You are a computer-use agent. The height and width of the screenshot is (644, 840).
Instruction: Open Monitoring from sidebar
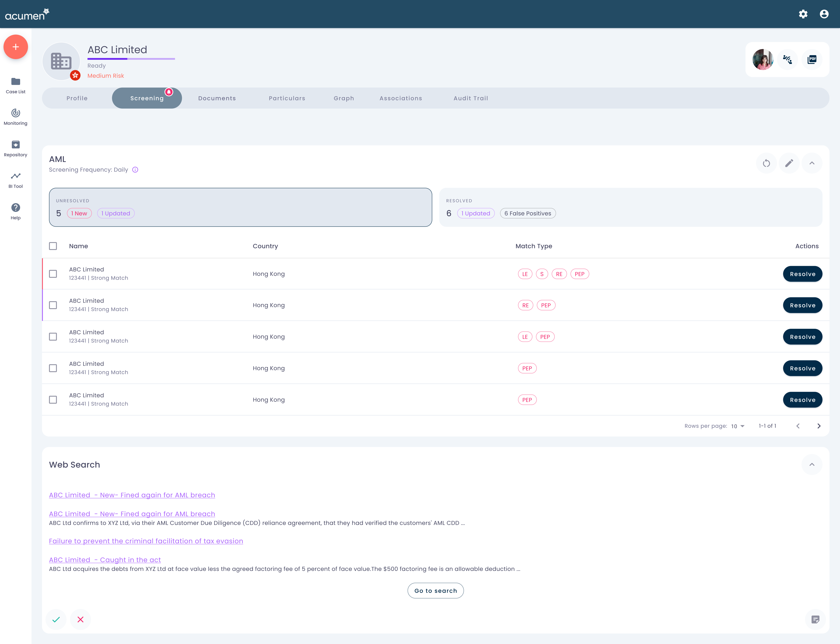(x=16, y=117)
